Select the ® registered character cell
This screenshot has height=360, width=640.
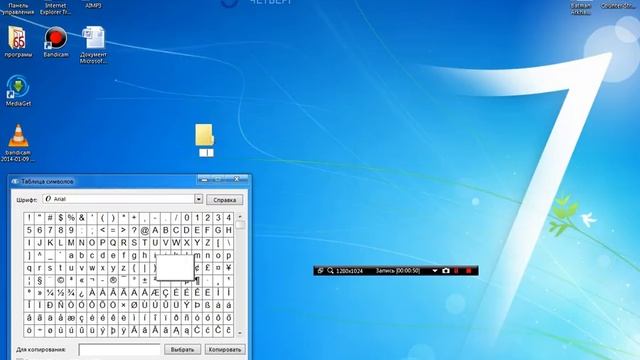[x=113, y=280]
